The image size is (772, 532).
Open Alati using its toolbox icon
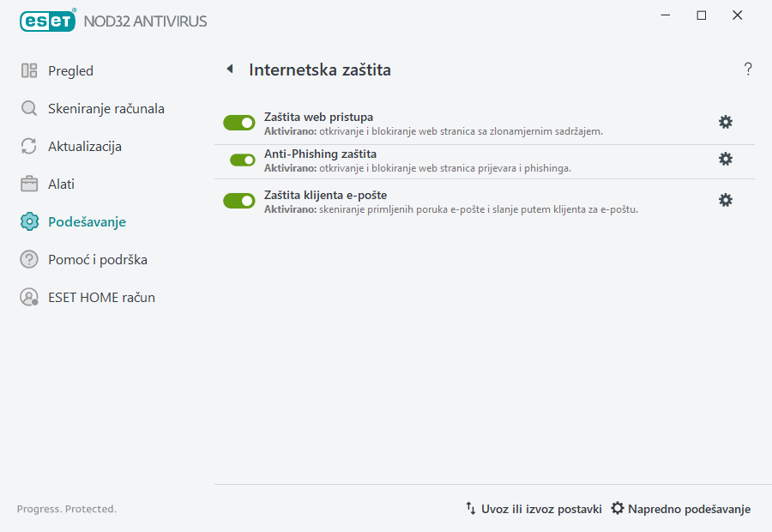tap(28, 184)
